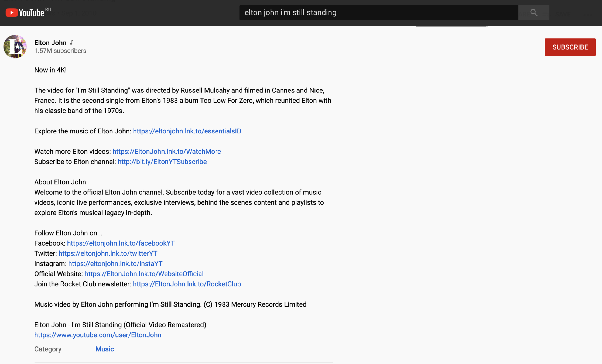Click the 1.57M subscribers text

[60, 51]
